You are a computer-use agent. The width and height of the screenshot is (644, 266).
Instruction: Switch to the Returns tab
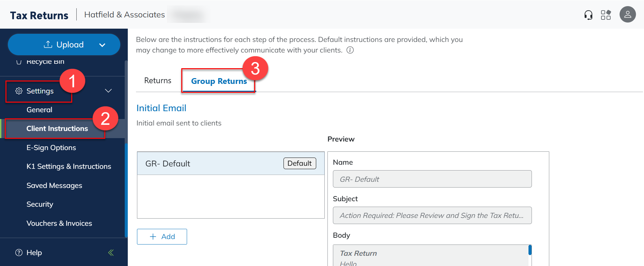(x=158, y=81)
